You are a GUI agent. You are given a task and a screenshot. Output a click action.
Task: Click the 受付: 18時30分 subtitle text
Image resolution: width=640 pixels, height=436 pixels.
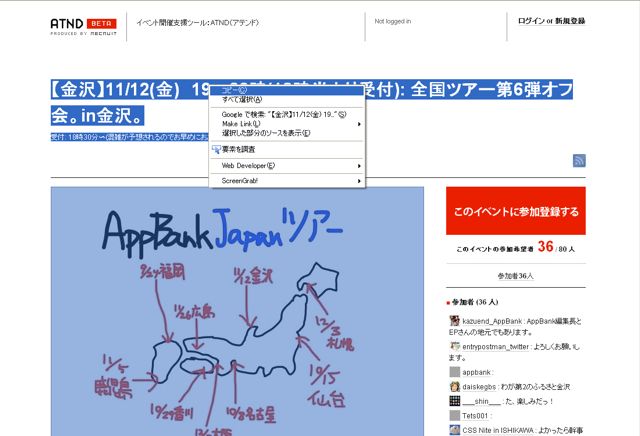tap(130, 137)
